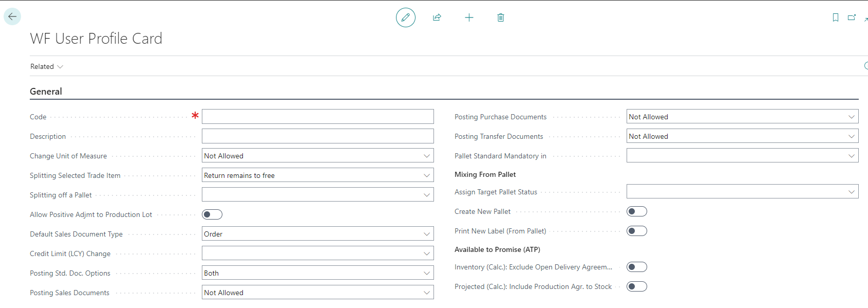Click the trash delete icon

(501, 17)
